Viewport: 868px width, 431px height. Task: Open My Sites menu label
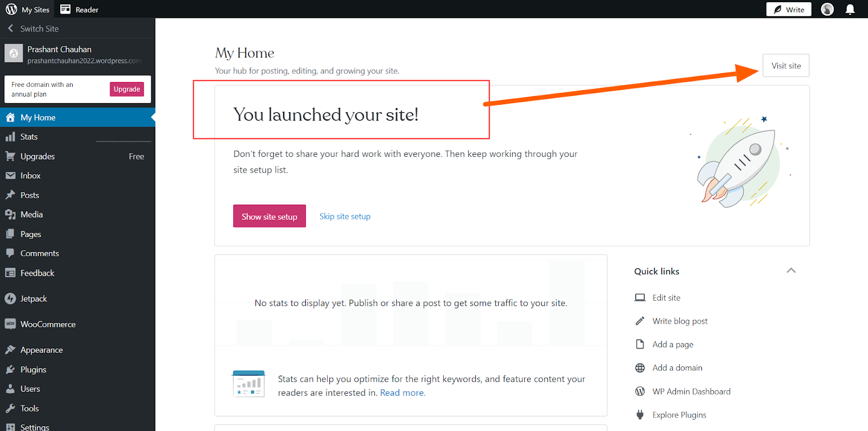point(35,10)
